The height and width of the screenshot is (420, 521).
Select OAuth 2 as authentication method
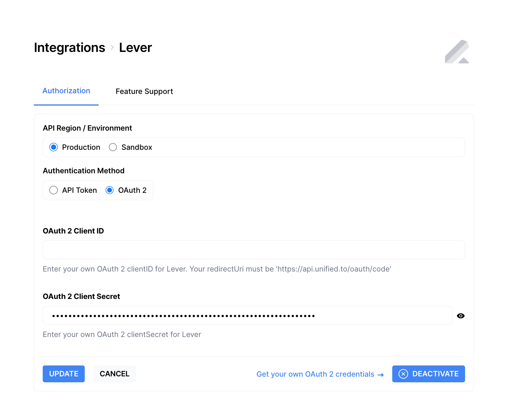110,190
